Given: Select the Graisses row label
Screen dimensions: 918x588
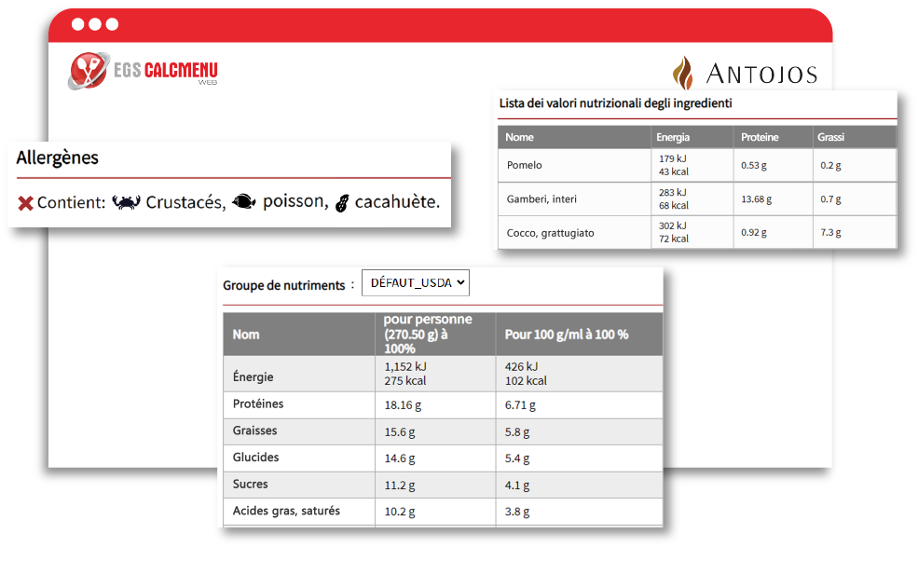Looking at the screenshot, I should tap(254, 431).
